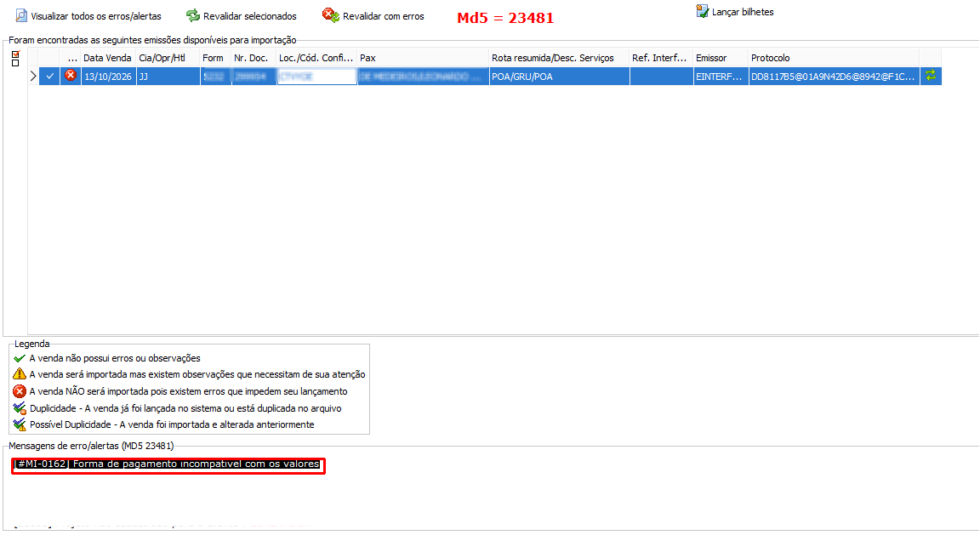
Task: Click the red error icon in the POA/GRU/POA row
Action: point(71,76)
